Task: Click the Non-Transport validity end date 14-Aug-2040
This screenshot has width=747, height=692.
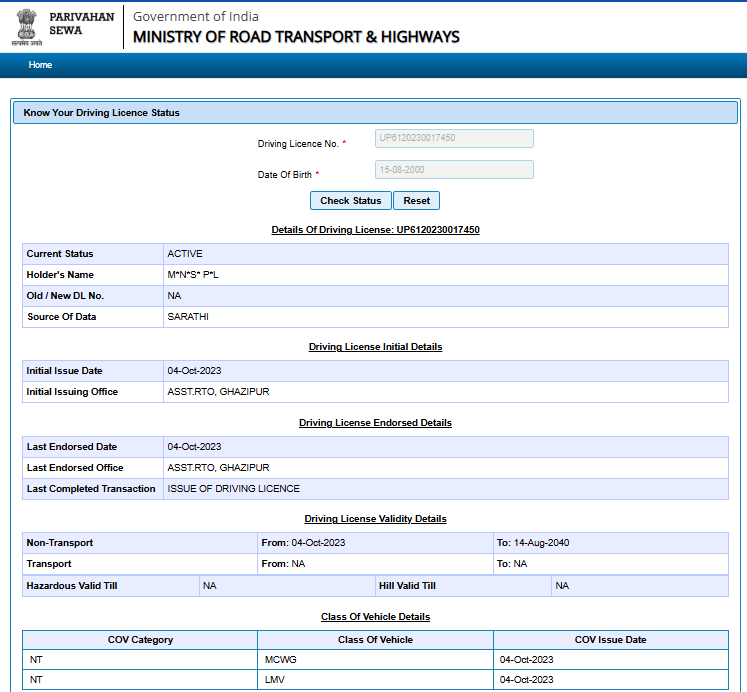Action: tap(533, 543)
